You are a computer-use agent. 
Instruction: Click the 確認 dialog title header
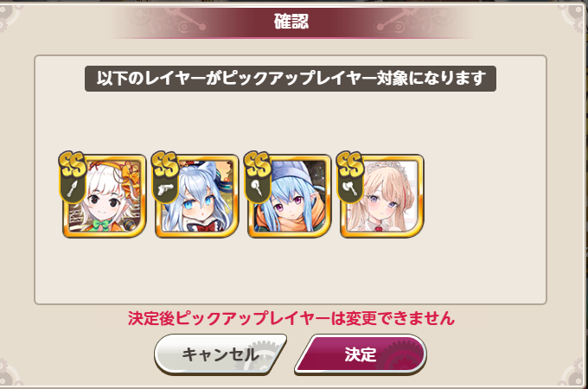pos(291,22)
